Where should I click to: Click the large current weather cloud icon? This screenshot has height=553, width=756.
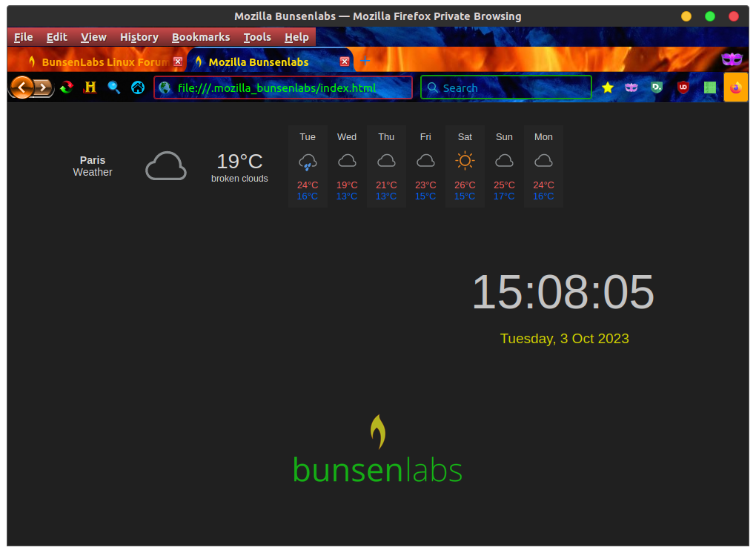(x=166, y=166)
